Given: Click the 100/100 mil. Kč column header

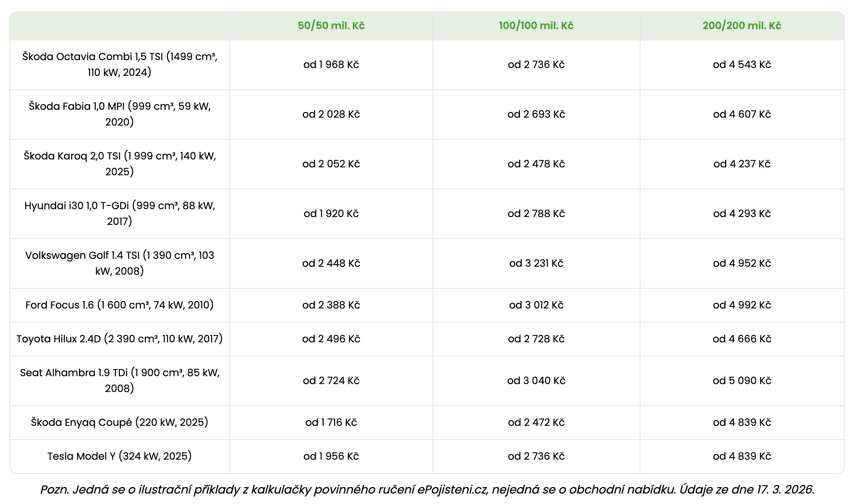Looking at the screenshot, I should click(x=536, y=26).
